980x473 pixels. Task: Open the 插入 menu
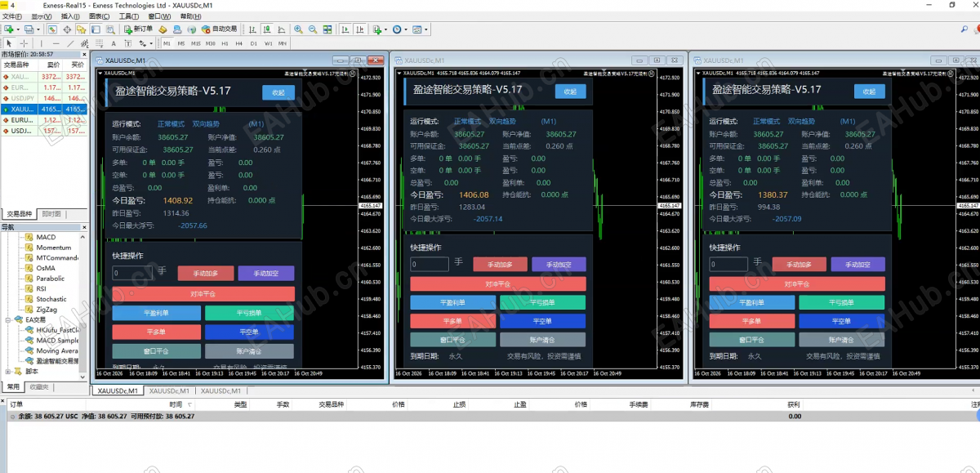point(70,16)
